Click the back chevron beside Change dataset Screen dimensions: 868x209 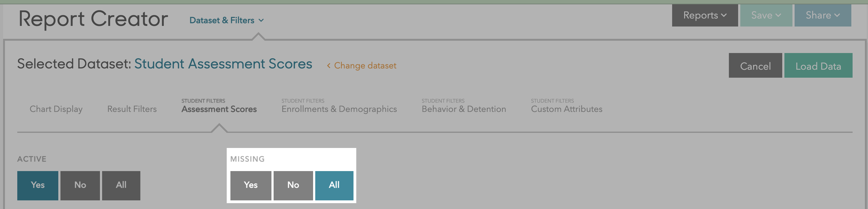coord(329,66)
